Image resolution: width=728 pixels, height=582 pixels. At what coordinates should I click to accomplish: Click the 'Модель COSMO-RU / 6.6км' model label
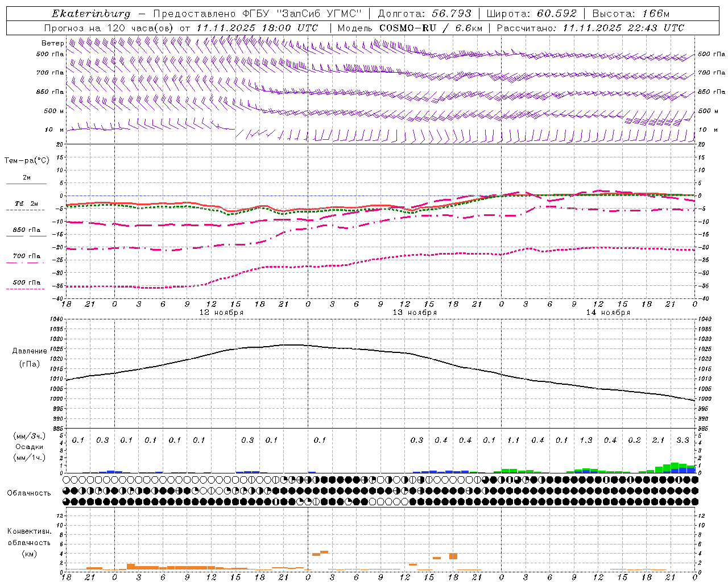(x=410, y=28)
